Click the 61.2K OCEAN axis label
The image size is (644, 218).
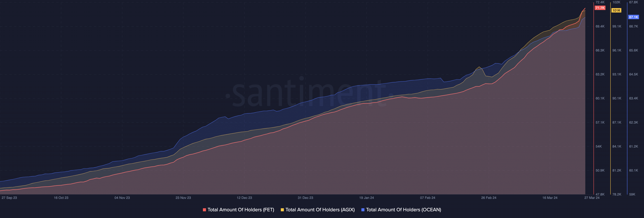(634, 146)
